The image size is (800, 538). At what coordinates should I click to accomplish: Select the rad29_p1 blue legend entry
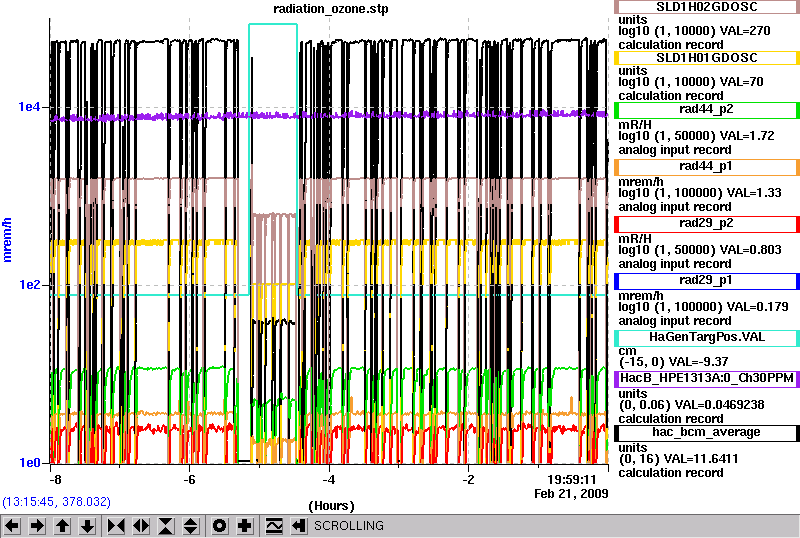pyautogui.click(x=707, y=280)
